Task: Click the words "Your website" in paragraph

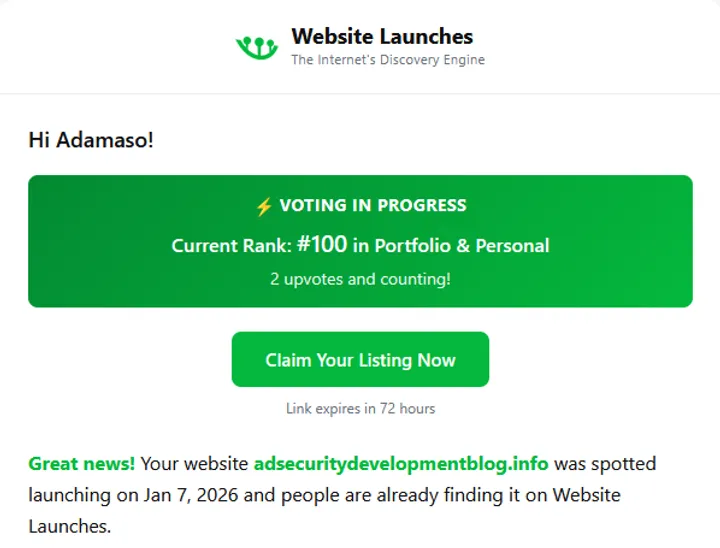Action: 195,464
